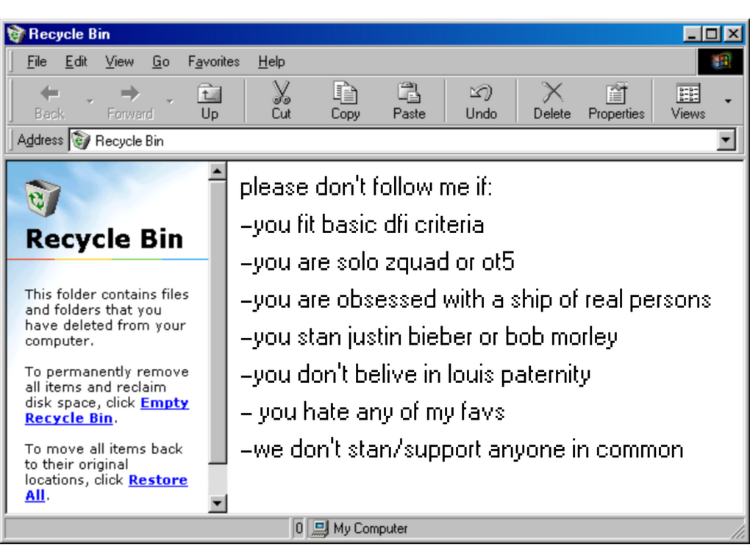The image size is (750, 560).
Task: Open the View menu
Action: click(x=119, y=62)
